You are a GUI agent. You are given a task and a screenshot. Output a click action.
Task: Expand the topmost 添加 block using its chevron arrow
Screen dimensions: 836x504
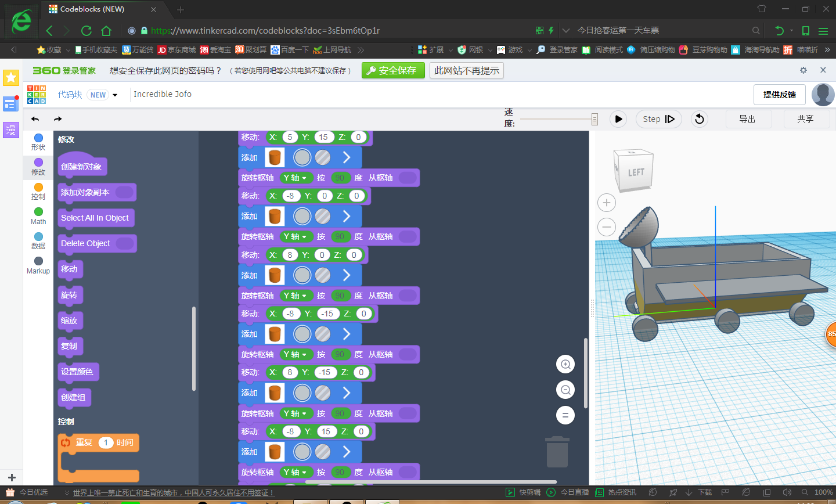347,157
